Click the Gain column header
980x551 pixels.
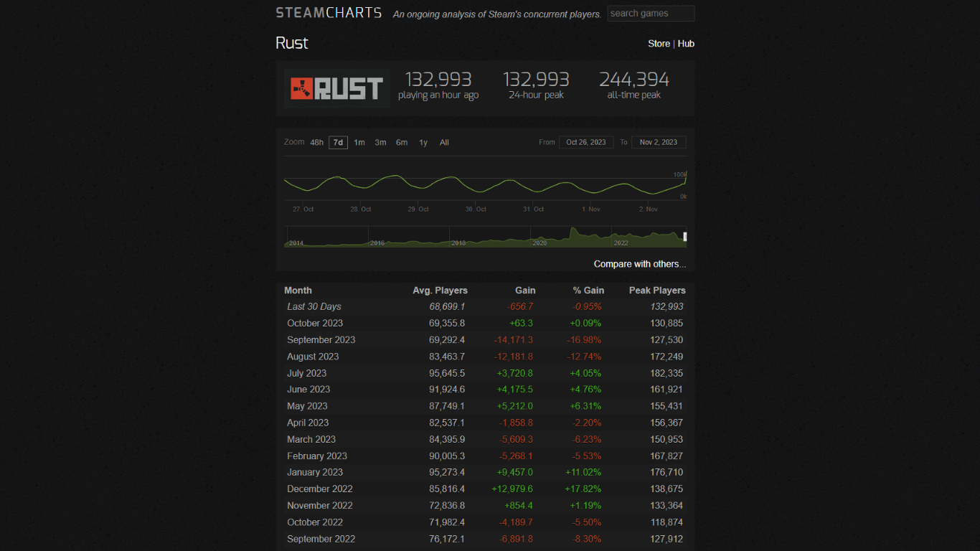525,291
